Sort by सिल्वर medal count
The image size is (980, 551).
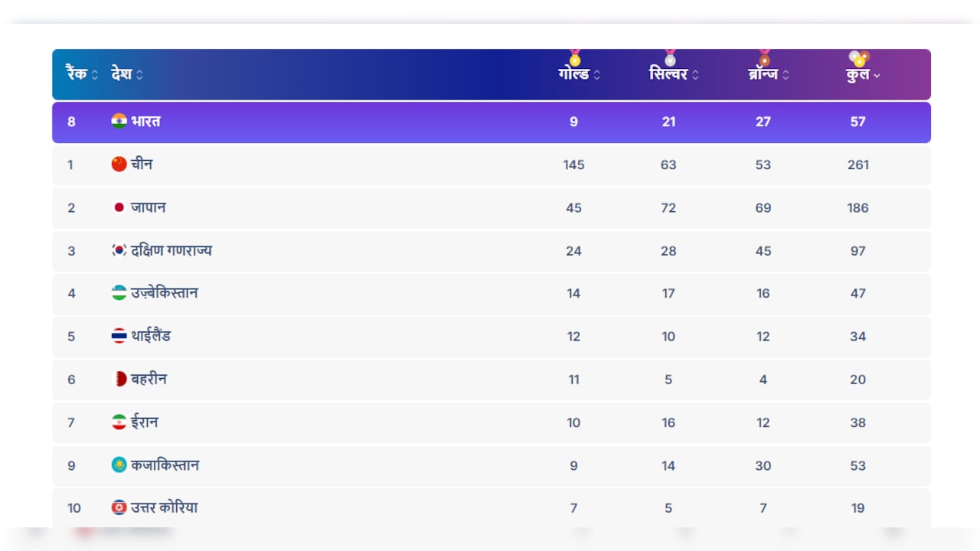click(674, 74)
